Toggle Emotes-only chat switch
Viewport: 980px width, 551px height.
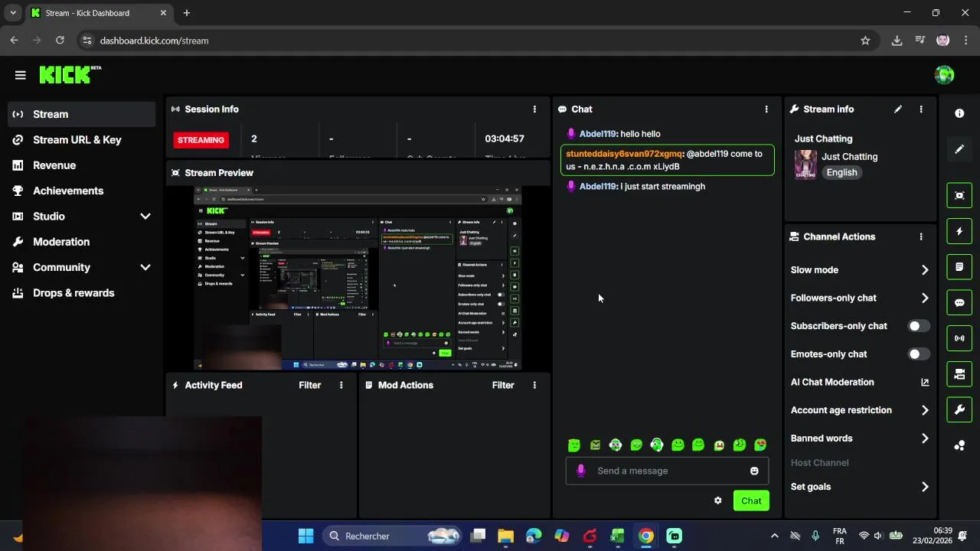[x=919, y=354]
